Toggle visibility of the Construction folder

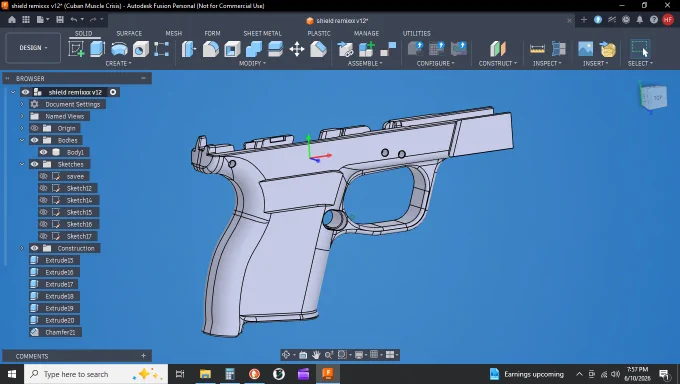tap(35, 248)
